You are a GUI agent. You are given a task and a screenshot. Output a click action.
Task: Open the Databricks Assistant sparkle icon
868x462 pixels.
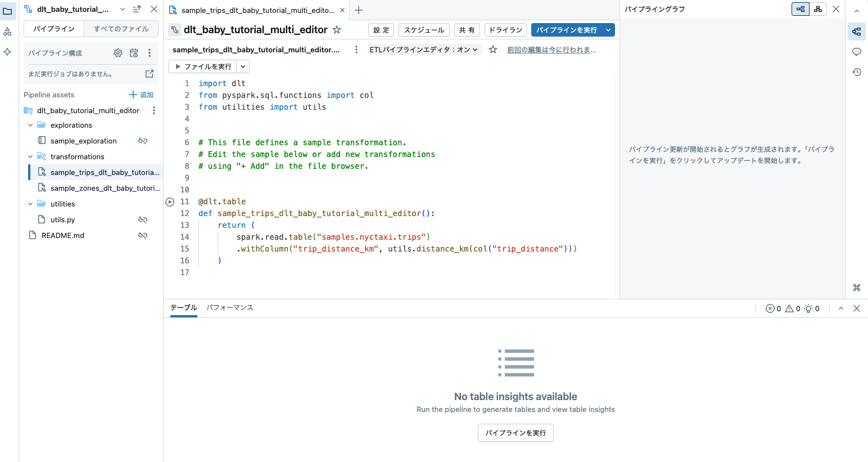(x=8, y=52)
